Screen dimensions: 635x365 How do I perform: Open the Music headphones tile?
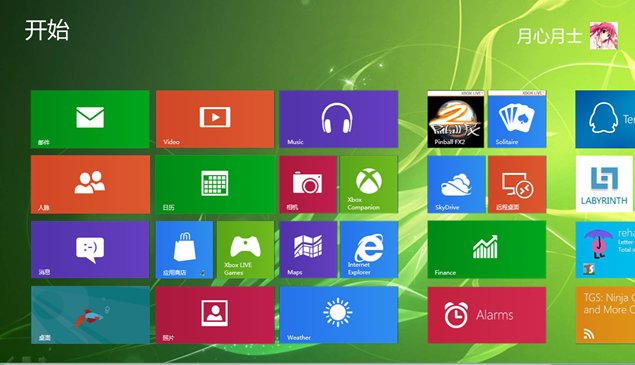[339, 119]
